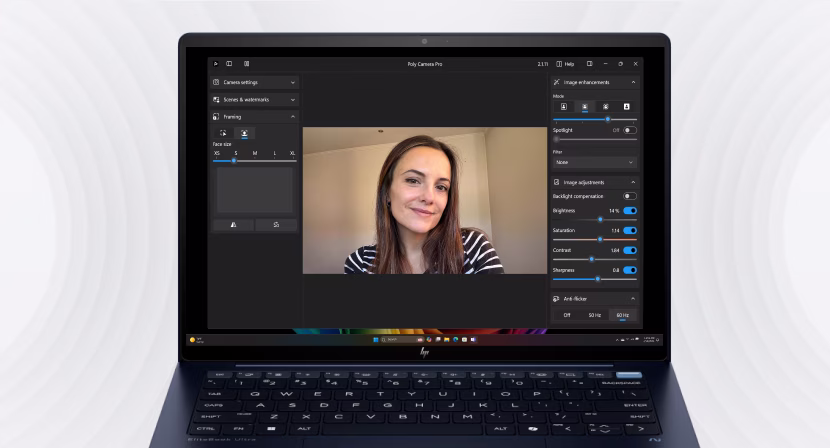Open the Filter dropdown set to None

(594, 162)
